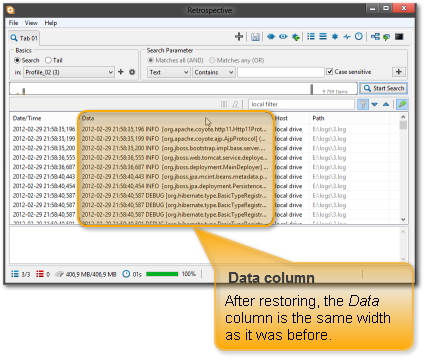The height and width of the screenshot is (362, 425).
Task: Click scroll up arrow of results table
Action: tap(403, 117)
